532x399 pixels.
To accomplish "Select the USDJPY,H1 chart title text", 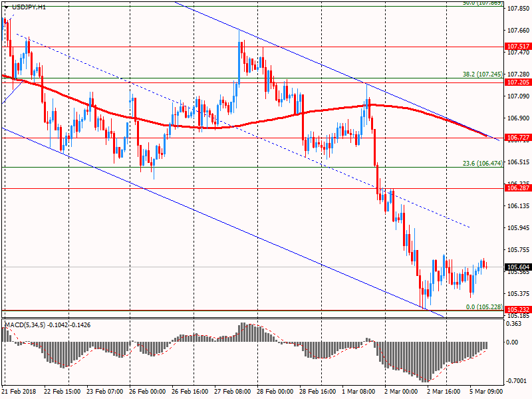I will [28, 7].
